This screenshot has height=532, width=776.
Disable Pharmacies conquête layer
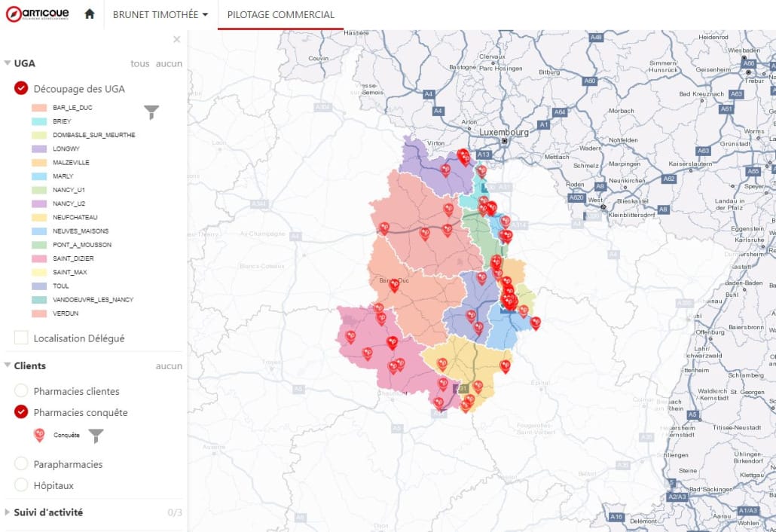21,412
